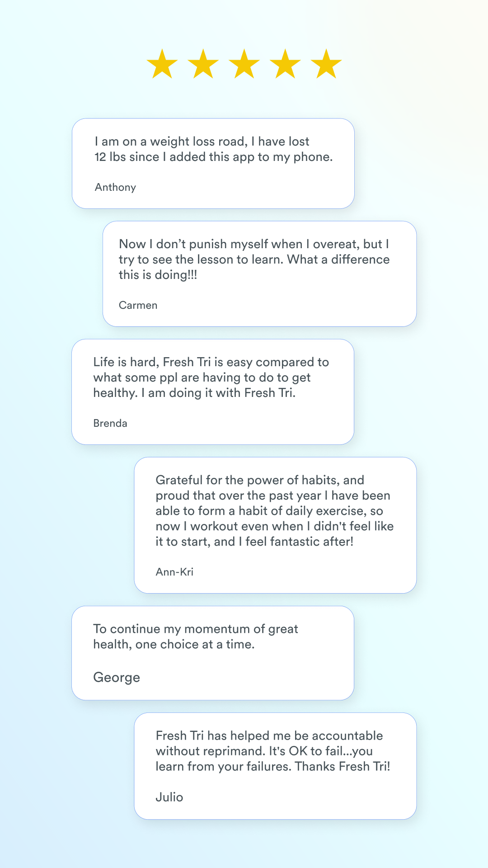Click the name Brenda
This screenshot has width=488, height=868.
click(110, 423)
